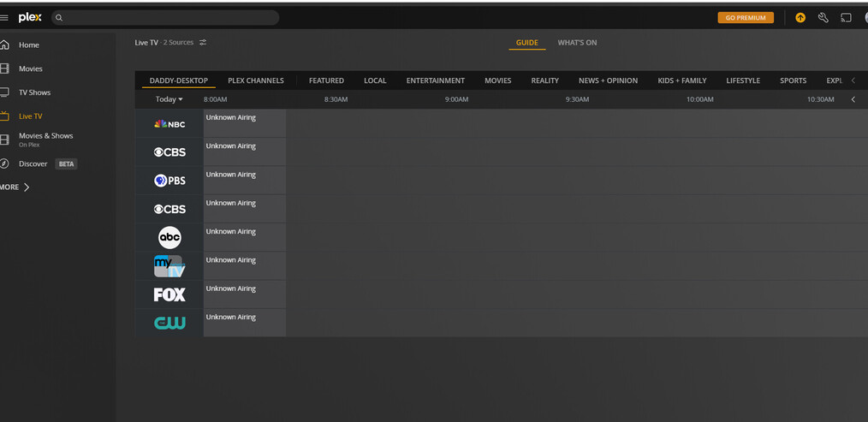This screenshot has height=422, width=868.
Task: Open Unknown Airing on PBS row
Action: pos(245,180)
